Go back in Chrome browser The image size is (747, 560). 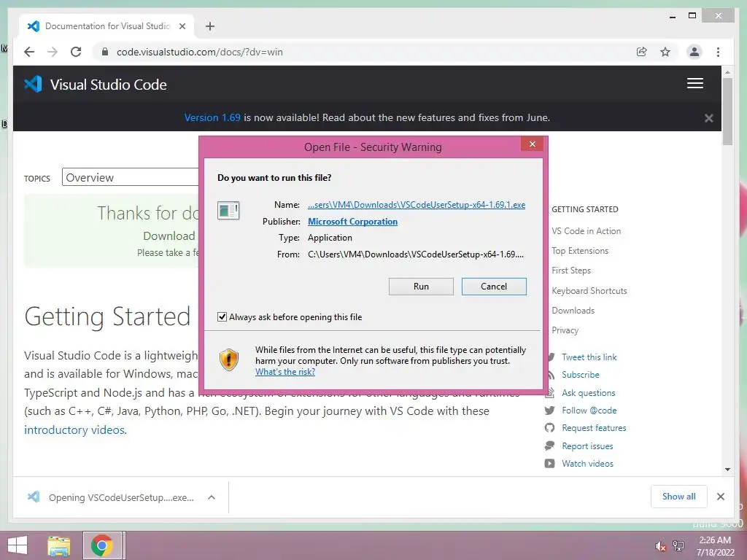pos(29,52)
